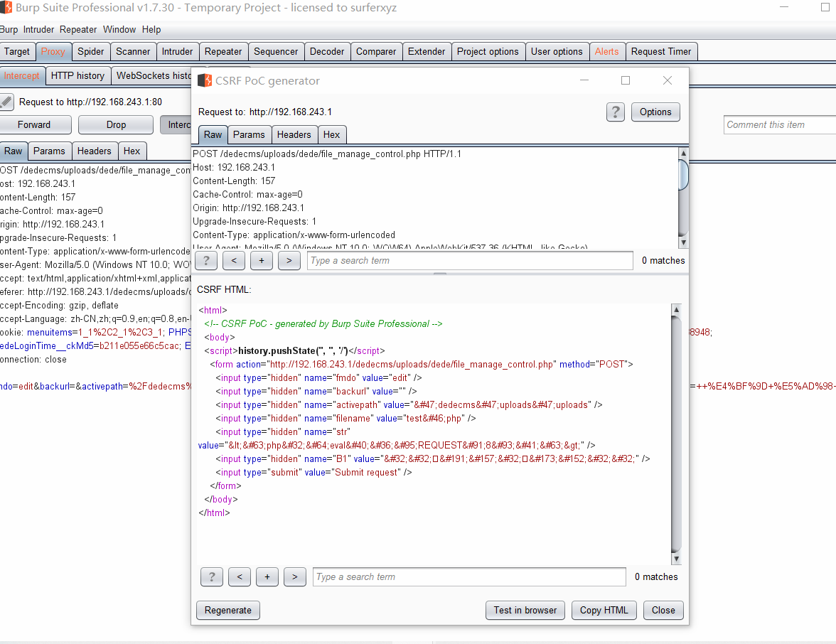836x644 pixels.
Task: Click down arrow of CSRF HTML scrollbar
Action: pyautogui.click(x=676, y=559)
